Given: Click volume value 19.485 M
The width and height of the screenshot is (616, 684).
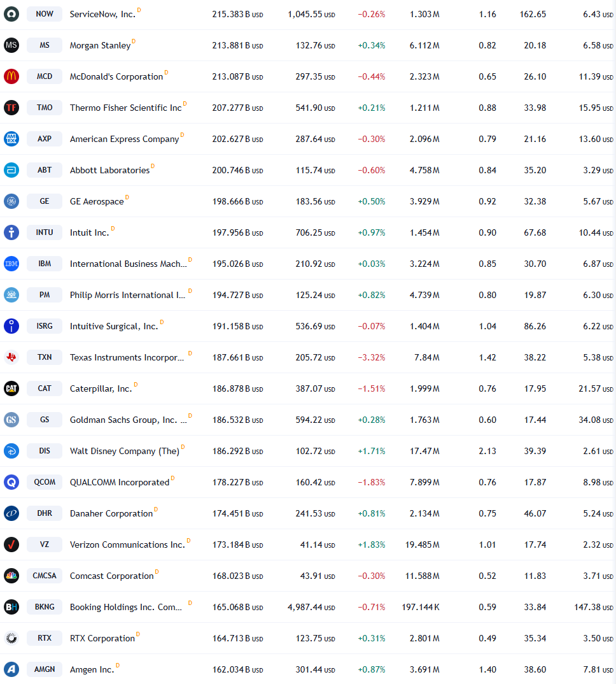Looking at the screenshot, I should (x=423, y=545).
